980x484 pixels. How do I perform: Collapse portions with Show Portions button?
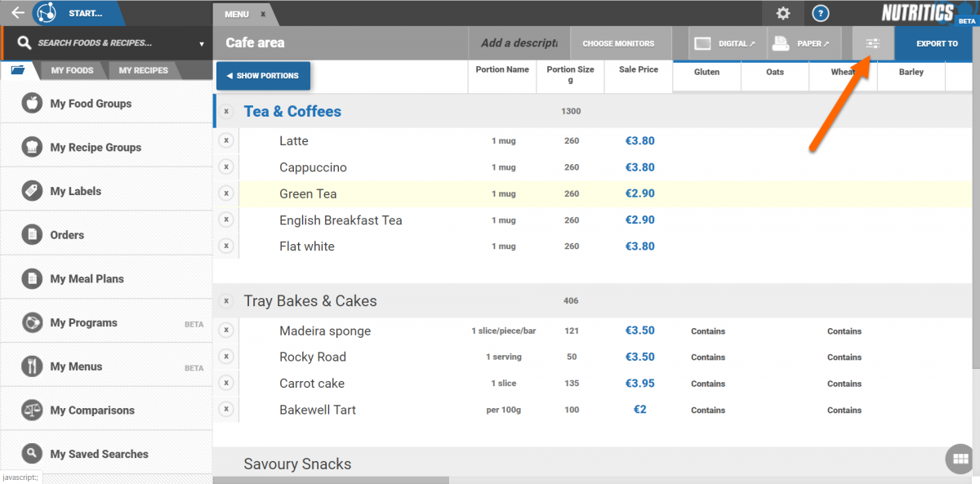click(x=263, y=76)
